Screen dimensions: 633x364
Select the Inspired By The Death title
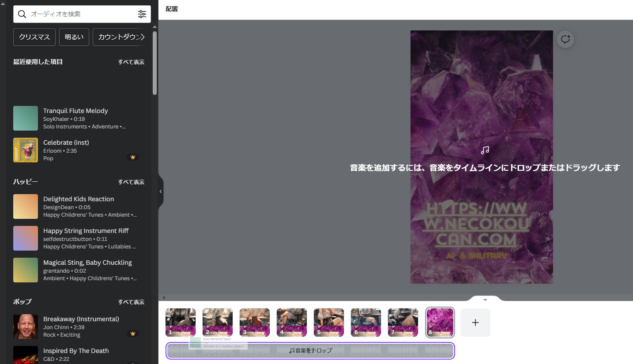[76, 351]
